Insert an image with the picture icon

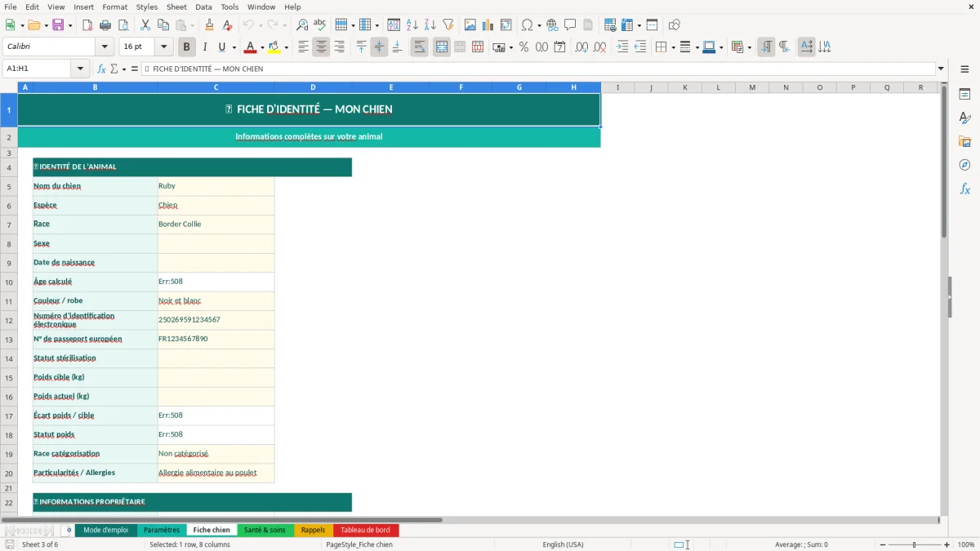(470, 25)
